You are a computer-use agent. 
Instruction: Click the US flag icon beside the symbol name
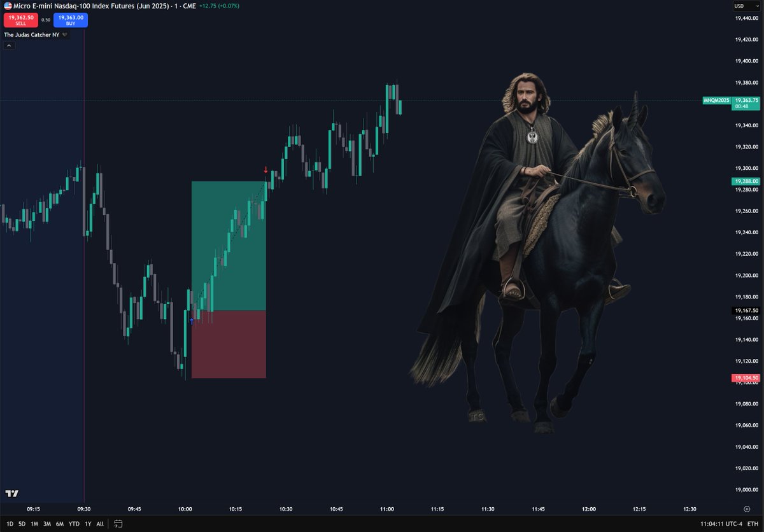(8, 6)
